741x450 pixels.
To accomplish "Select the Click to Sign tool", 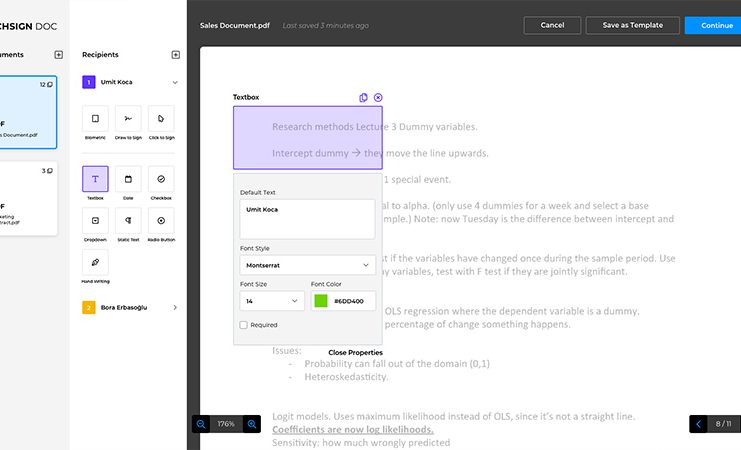I will (161, 119).
